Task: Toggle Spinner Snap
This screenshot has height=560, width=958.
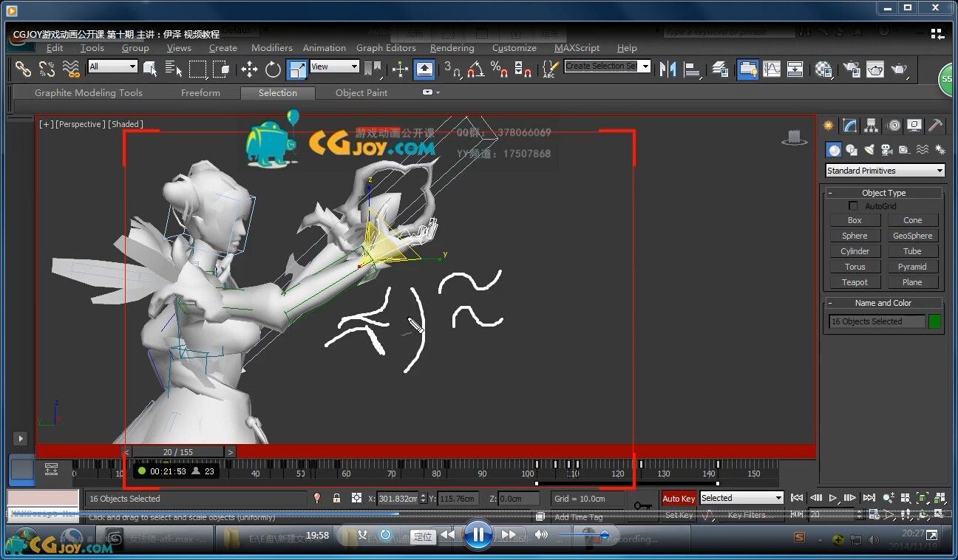Action: point(523,69)
